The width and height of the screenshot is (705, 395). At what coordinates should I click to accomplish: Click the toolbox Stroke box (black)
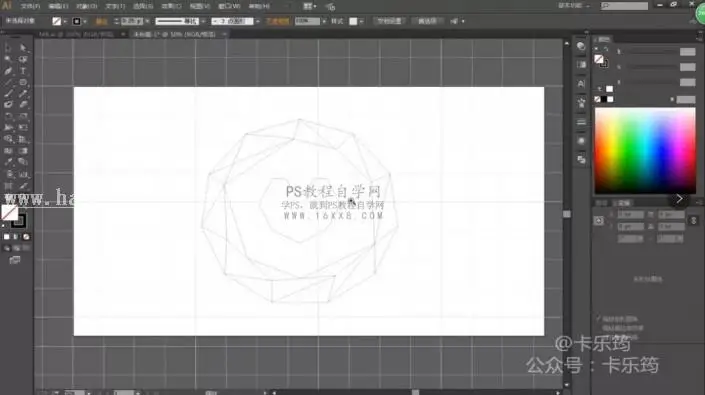[x=19, y=221]
